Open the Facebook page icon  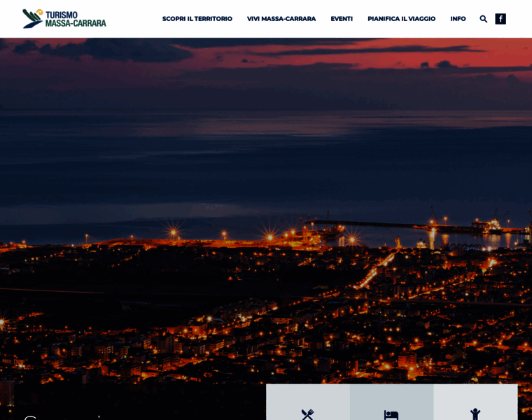coord(500,19)
